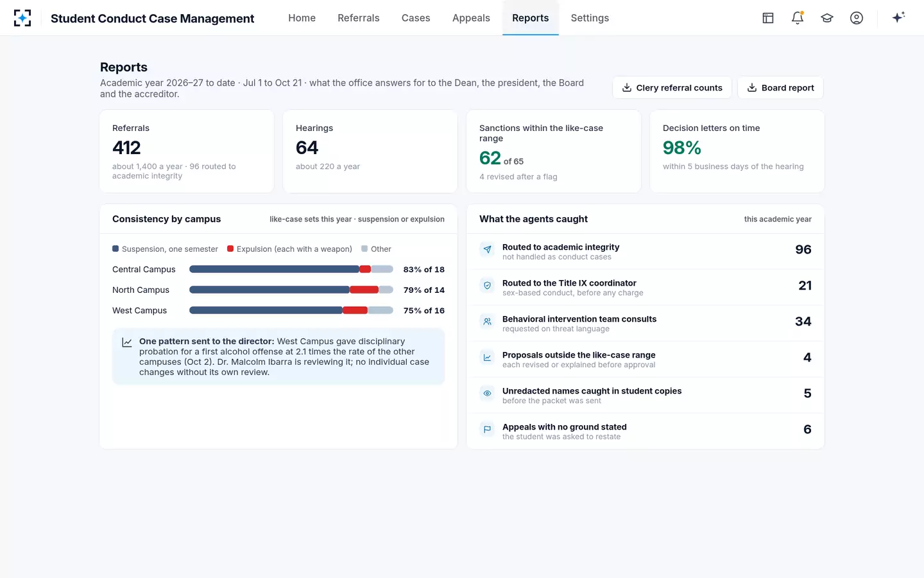Click "Routed to the Title IX coordinator"
The height and width of the screenshot is (578, 924).
[x=569, y=283]
